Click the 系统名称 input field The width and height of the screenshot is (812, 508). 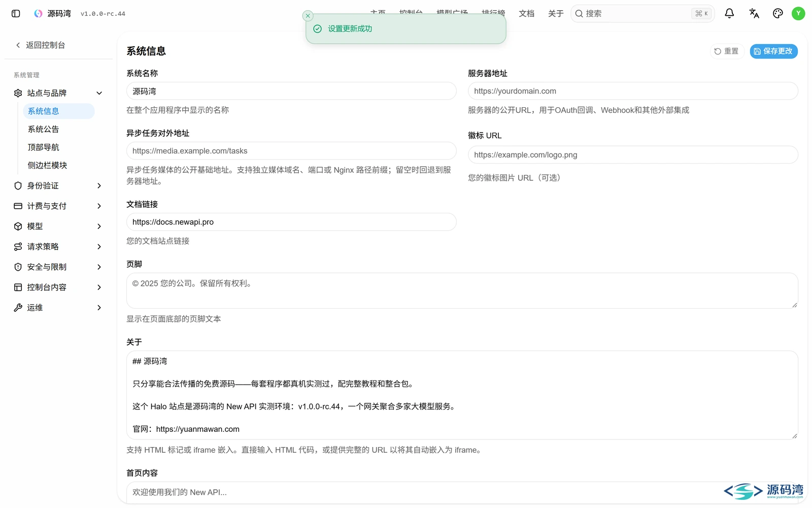click(x=291, y=91)
